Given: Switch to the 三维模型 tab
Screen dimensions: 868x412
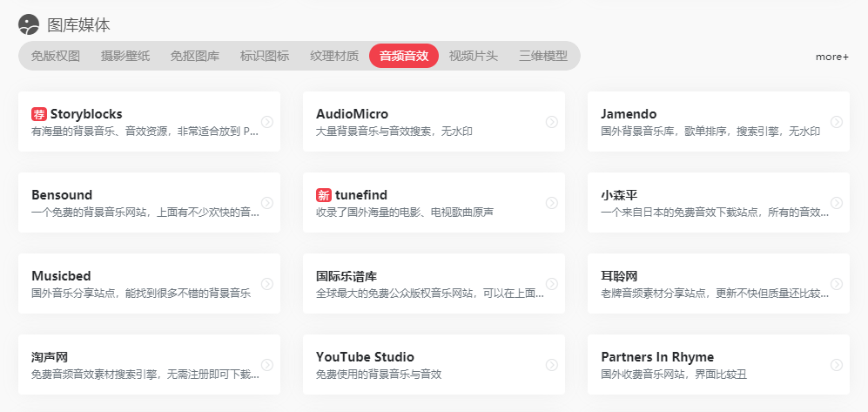Looking at the screenshot, I should pos(543,56).
